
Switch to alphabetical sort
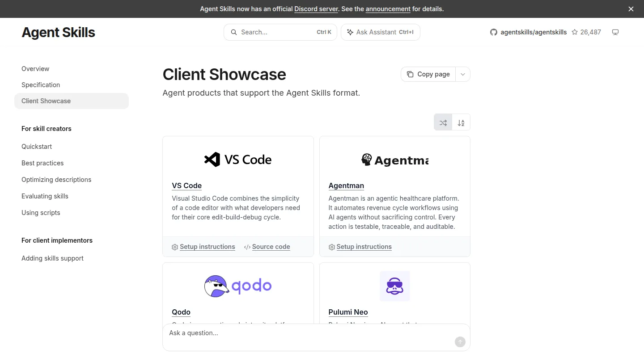click(461, 122)
